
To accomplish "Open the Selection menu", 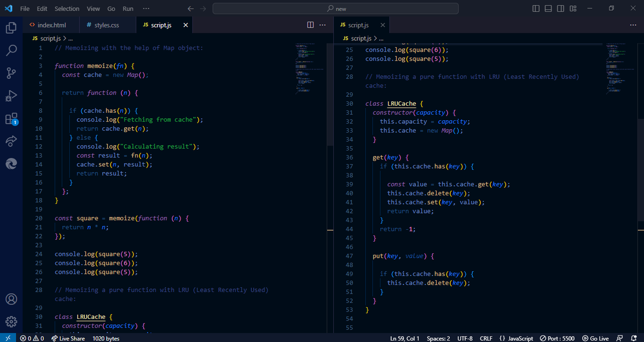I will (x=67, y=8).
